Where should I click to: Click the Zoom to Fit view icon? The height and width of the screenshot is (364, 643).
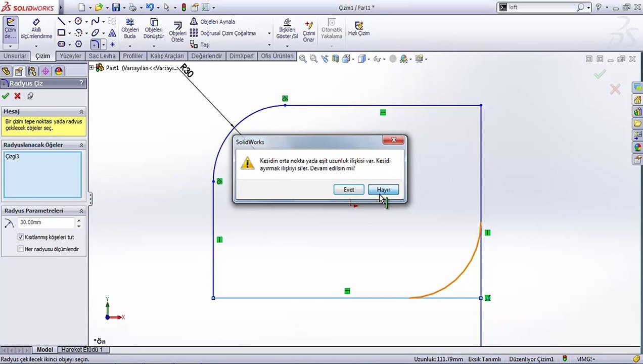pos(302,59)
